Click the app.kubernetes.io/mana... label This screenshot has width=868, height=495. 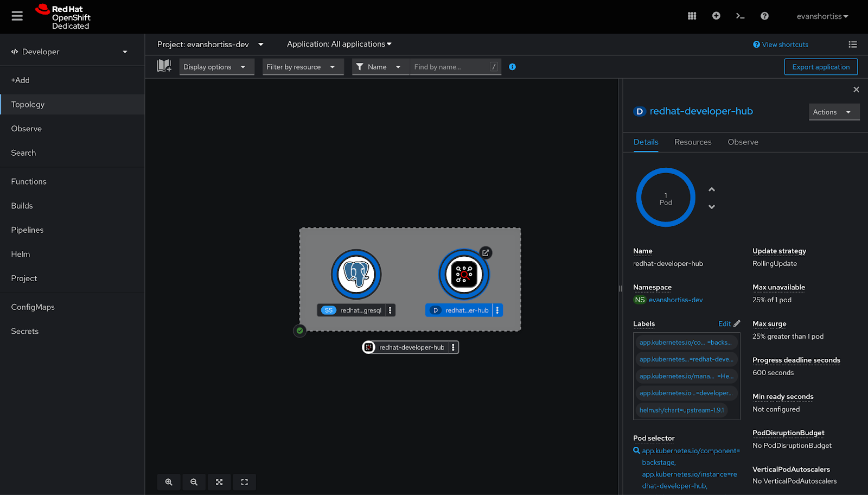pyautogui.click(x=686, y=376)
